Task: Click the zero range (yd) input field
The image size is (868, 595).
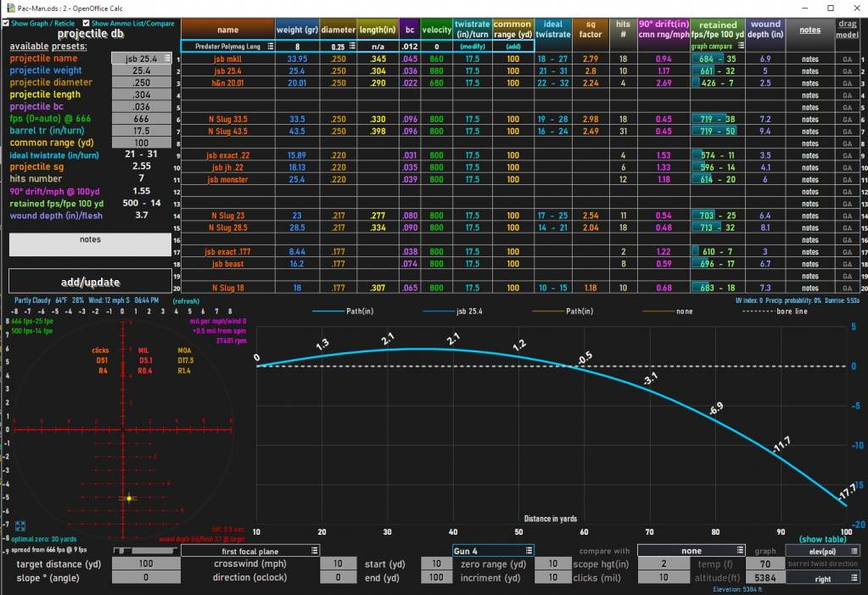Action: pyautogui.click(x=553, y=564)
